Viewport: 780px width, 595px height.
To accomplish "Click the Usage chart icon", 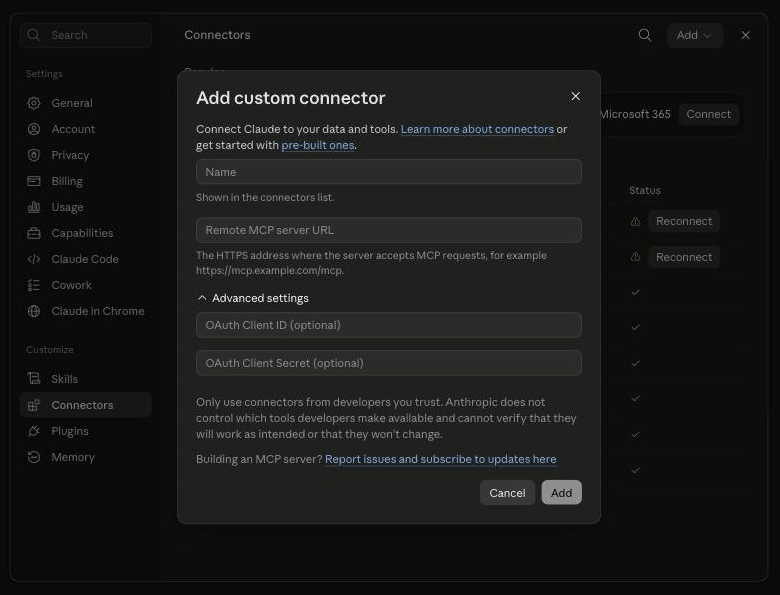I will [x=34, y=207].
